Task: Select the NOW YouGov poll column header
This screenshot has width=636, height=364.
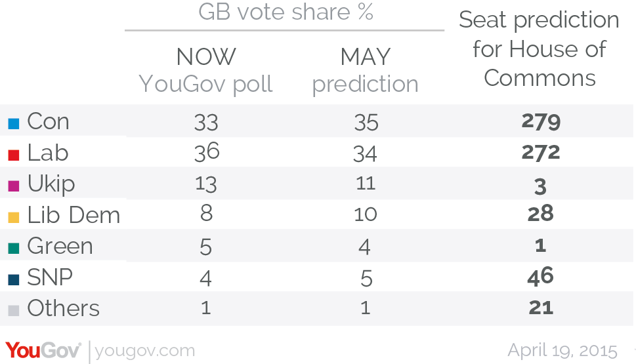Action: (x=205, y=71)
